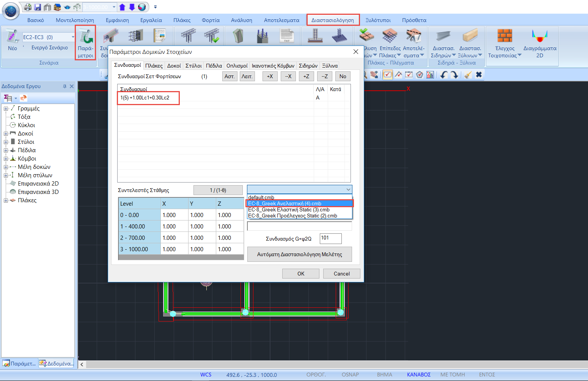Click the teapot render icon in top toolbar

pos(67,7)
